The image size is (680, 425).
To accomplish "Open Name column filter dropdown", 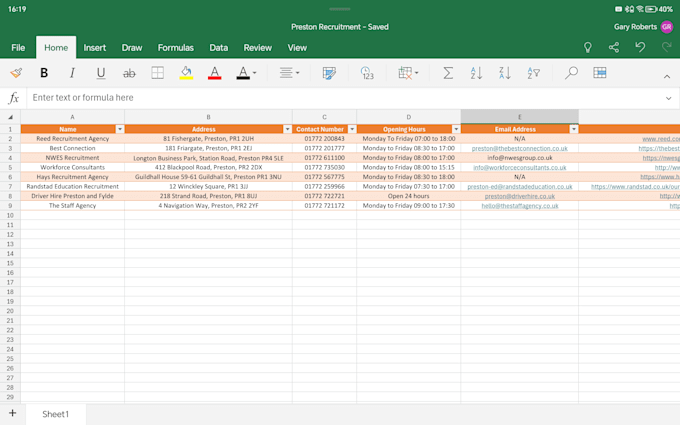I will pos(120,129).
